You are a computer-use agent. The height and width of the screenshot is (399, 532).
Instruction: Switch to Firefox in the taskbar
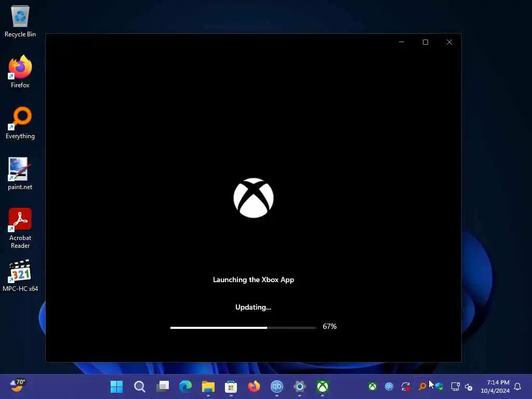click(254, 387)
